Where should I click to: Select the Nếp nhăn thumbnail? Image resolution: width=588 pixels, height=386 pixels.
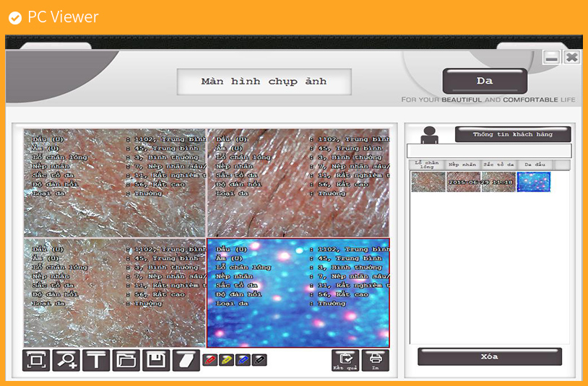point(464,182)
